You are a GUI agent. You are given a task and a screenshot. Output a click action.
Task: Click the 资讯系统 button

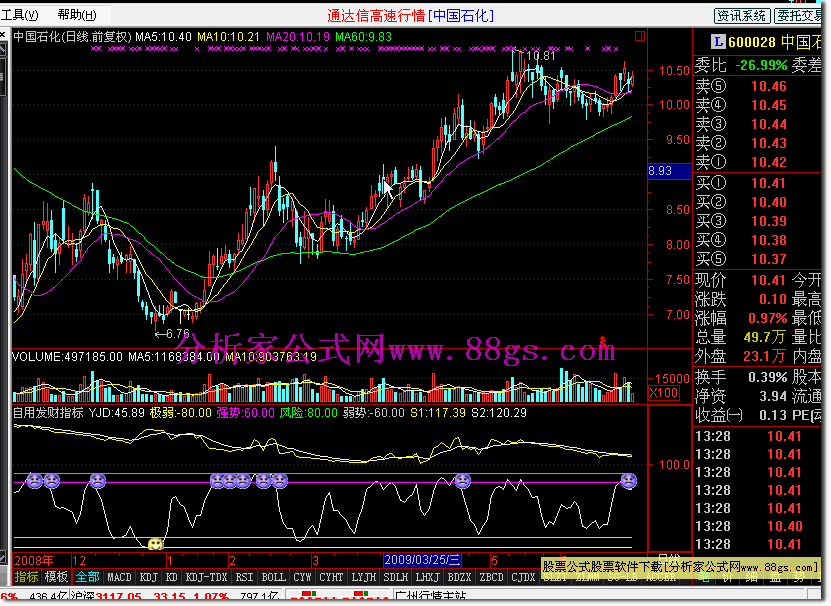(x=741, y=16)
